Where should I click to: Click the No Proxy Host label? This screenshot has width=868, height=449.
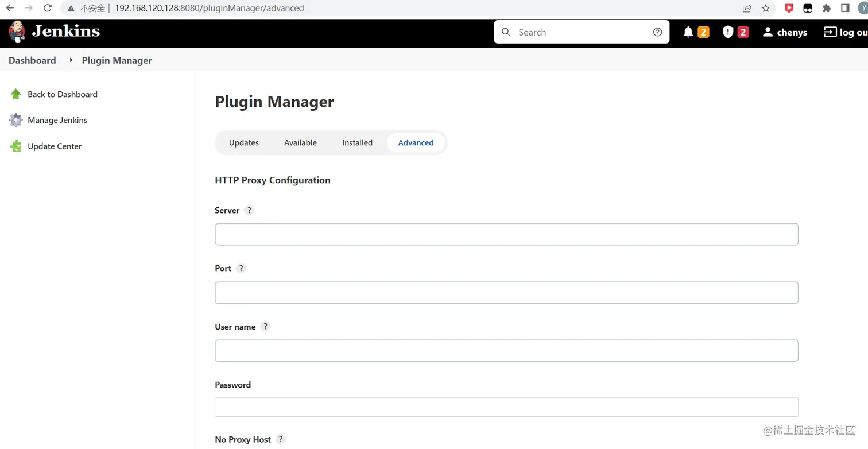(243, 439)
